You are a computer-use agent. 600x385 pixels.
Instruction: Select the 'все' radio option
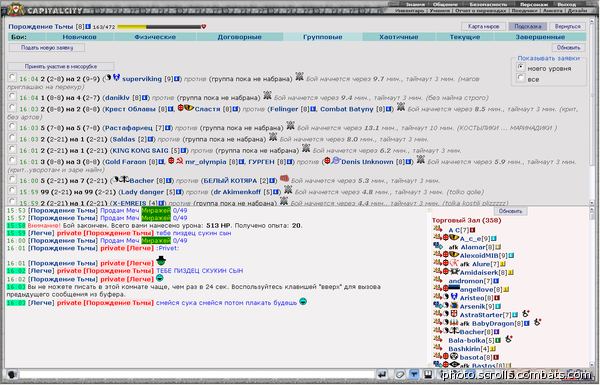click(x=520, y=78)
